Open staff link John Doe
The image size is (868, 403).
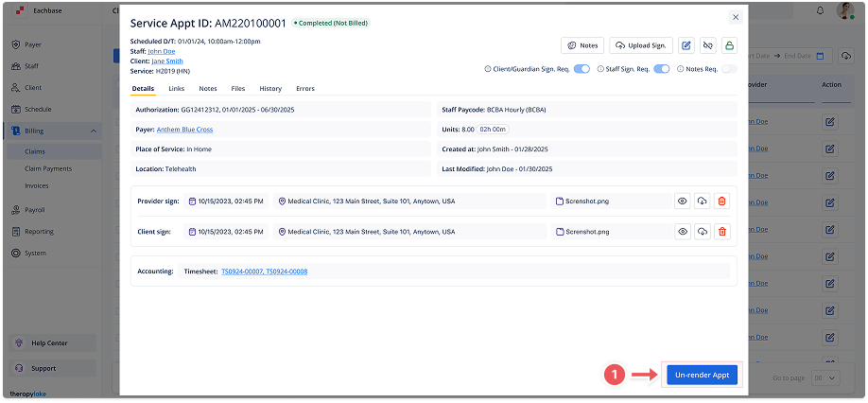tap(161, 51)
